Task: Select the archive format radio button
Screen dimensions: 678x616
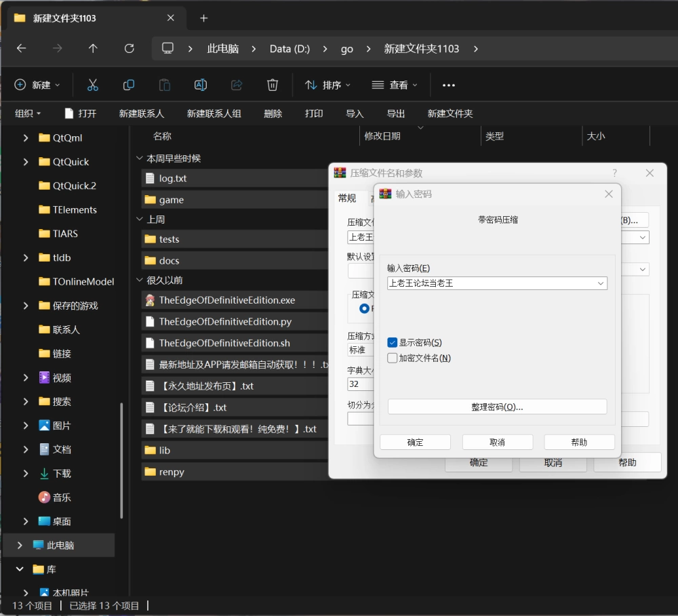Action: tap(364, 308)
